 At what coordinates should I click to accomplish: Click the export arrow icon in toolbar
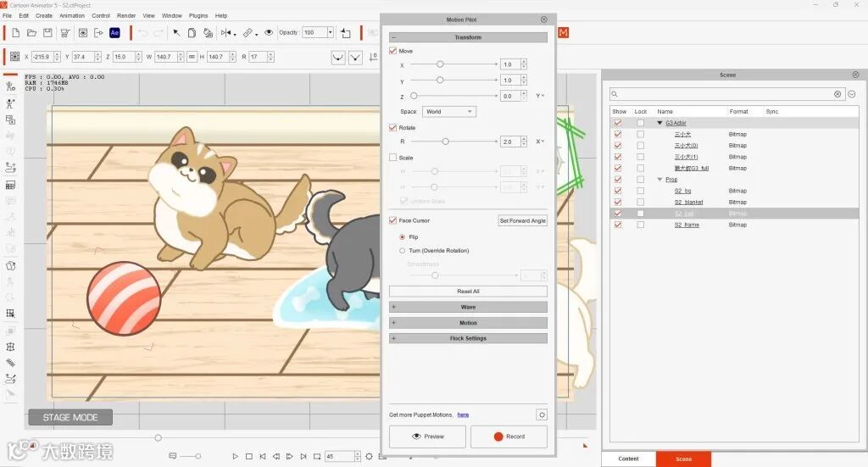tap(98, 33)
